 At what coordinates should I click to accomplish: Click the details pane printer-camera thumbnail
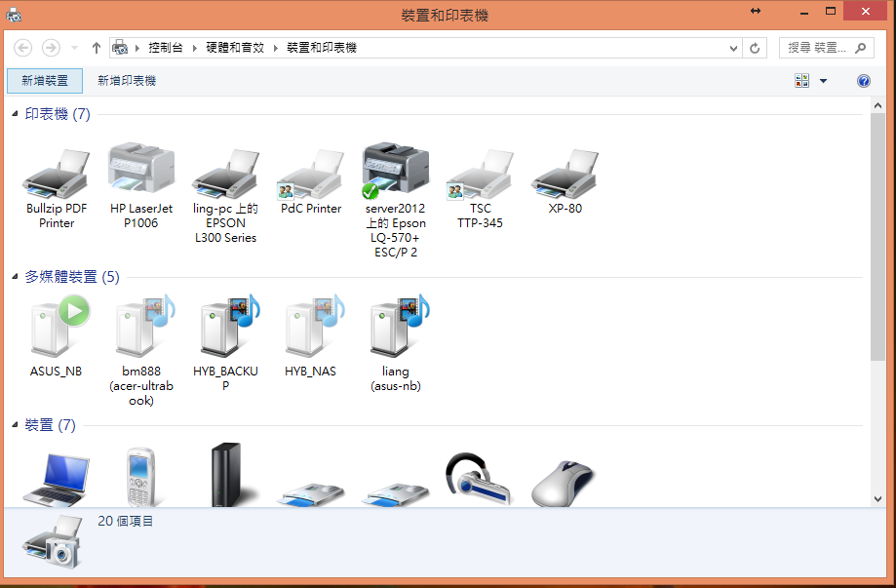tap(53, 541)
